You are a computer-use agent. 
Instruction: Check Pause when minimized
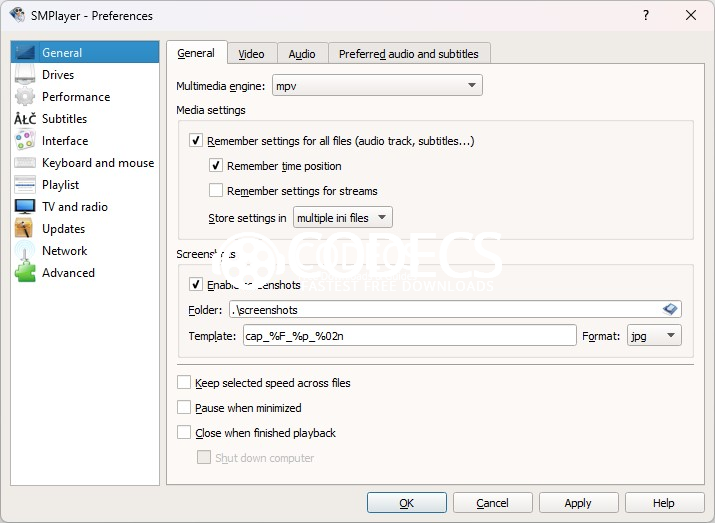[184, 407]
